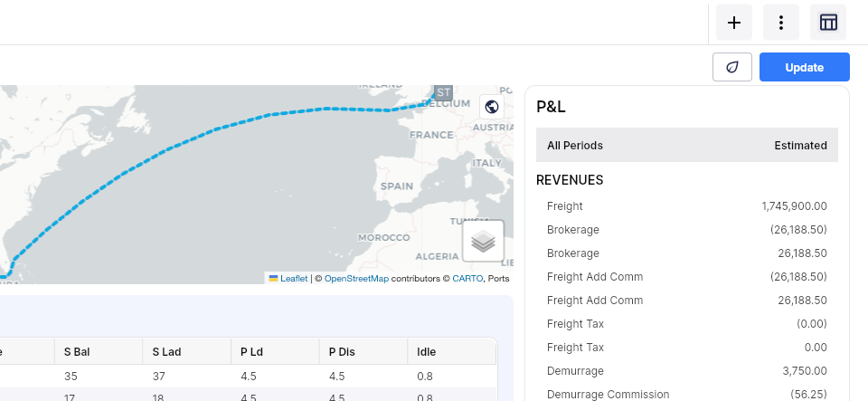Click the S Bal value 35

coord(71,376)
